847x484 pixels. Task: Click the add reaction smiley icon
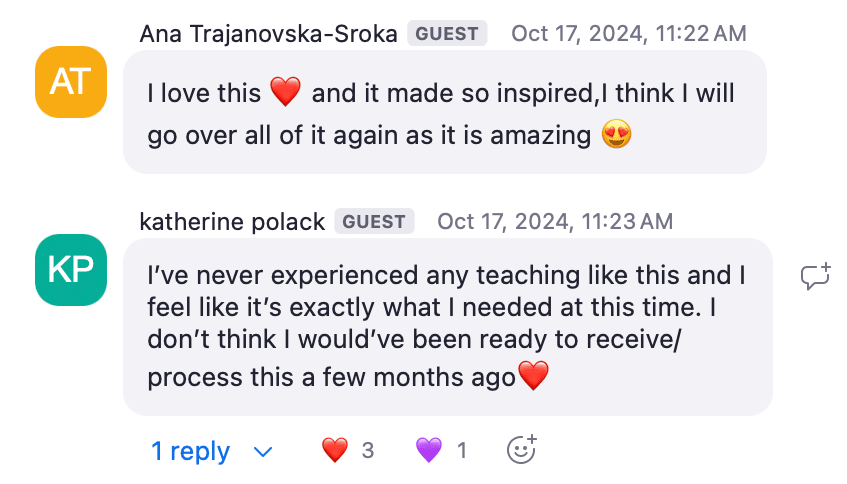pyautogui.click(x=521, y=450)
